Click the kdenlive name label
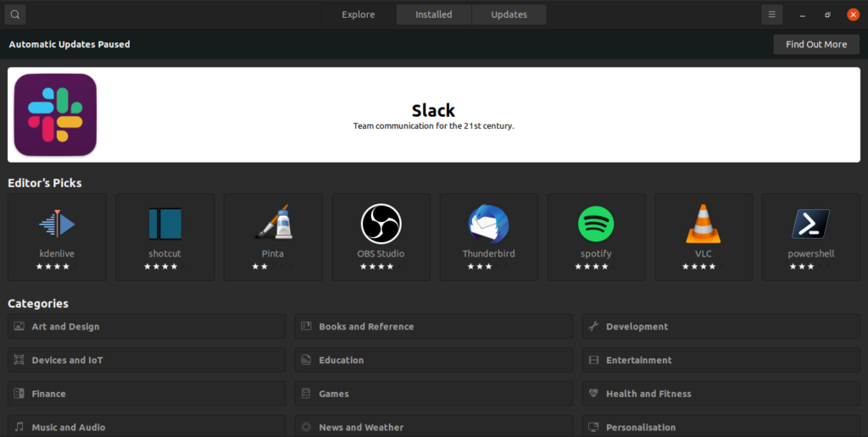 click(x=57, y=254)
